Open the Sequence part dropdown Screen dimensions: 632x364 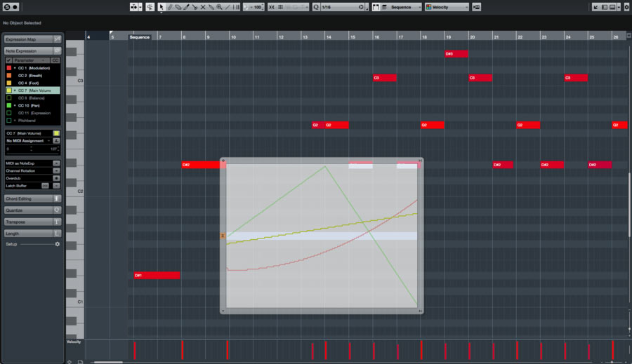pyautogui.click(x=404, y=7)
